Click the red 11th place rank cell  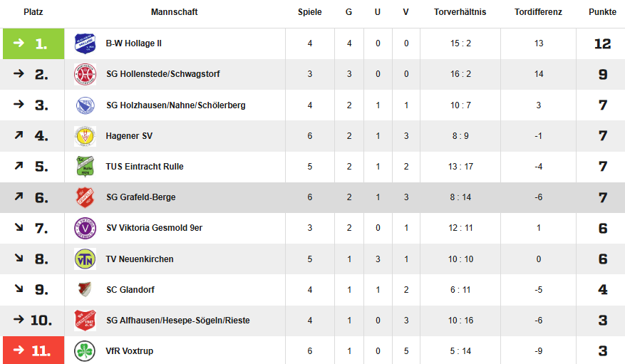[x=33, y=351]
